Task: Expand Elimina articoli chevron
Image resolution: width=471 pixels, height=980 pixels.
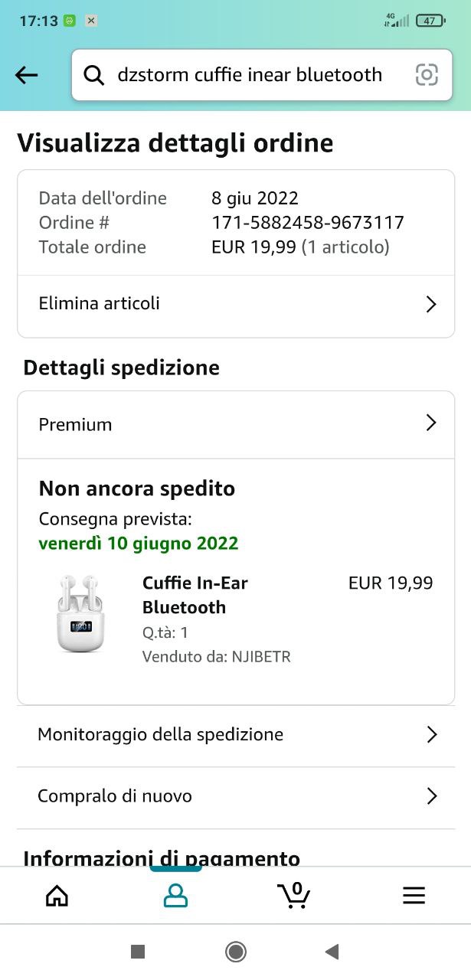Action: (x=430, y=304)
